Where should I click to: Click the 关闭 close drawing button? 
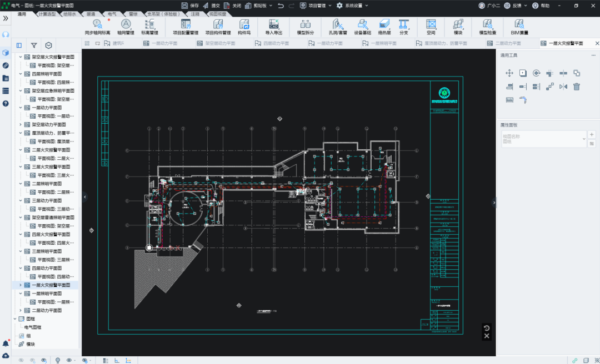click(233, 6)
